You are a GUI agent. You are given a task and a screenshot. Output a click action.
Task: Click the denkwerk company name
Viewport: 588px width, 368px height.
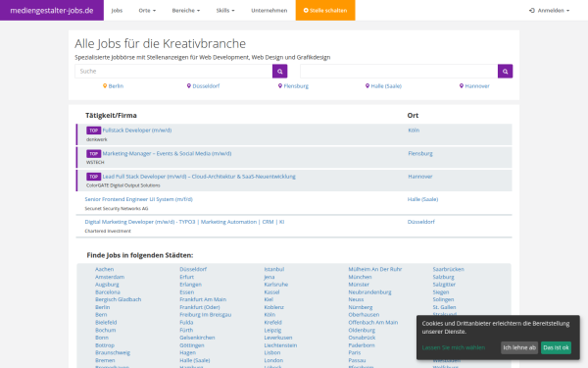[x=97, y=139]
